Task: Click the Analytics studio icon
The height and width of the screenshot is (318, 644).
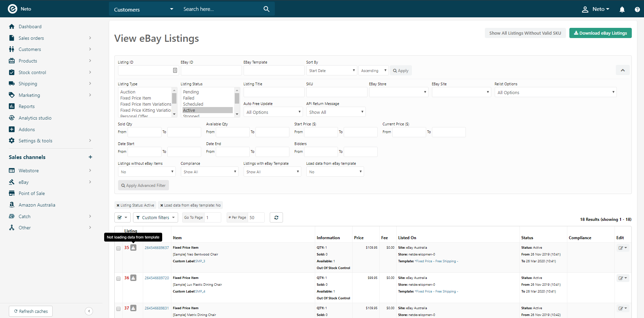Action: click(12, 118)
